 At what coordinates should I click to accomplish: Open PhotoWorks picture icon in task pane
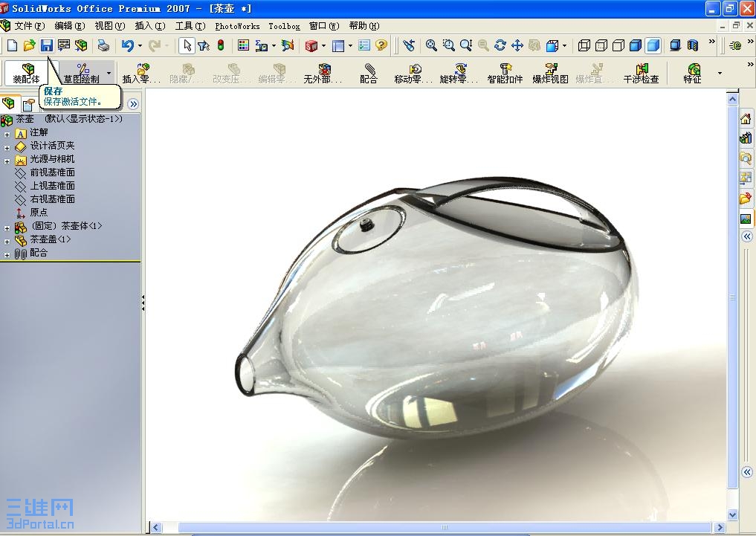(x=746, y=219)
